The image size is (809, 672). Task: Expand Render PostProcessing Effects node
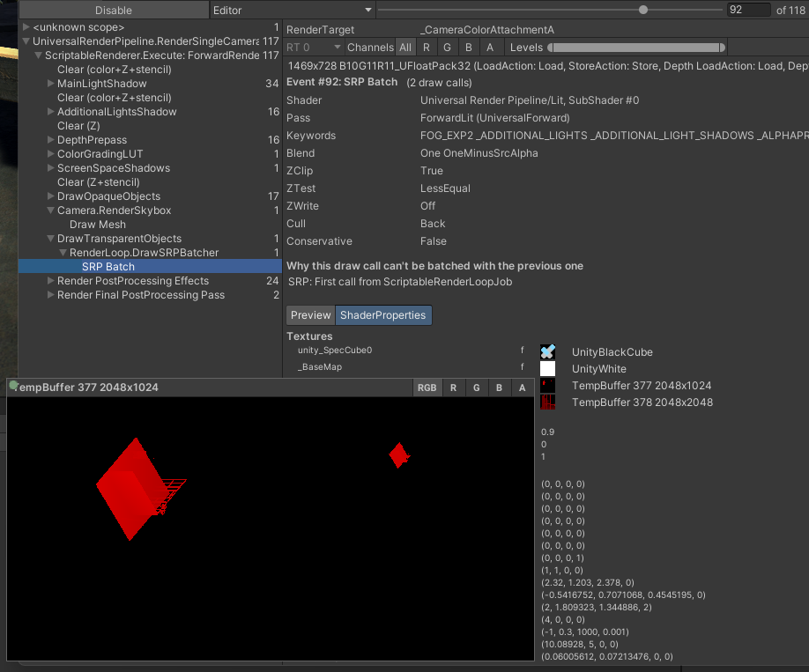pyautogui.click(x=51, y=281)
